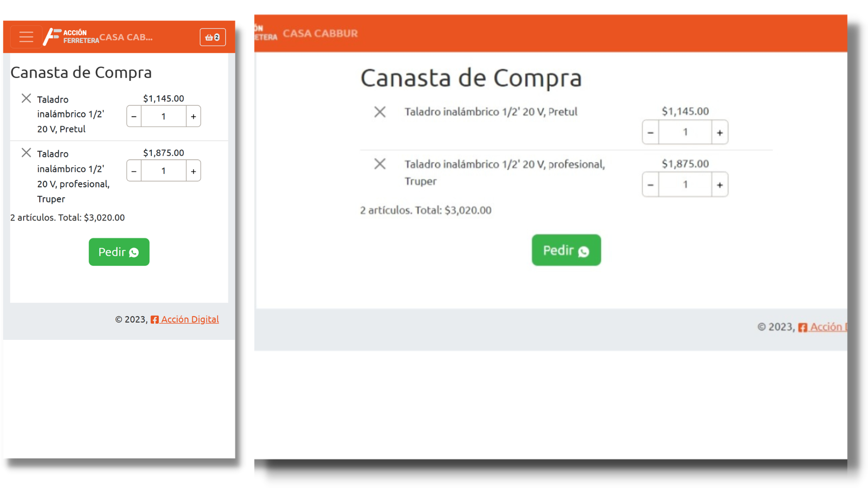Remove Truper drill from mobile cart
The width and height of the screenshot is (868, 488).
26,153
